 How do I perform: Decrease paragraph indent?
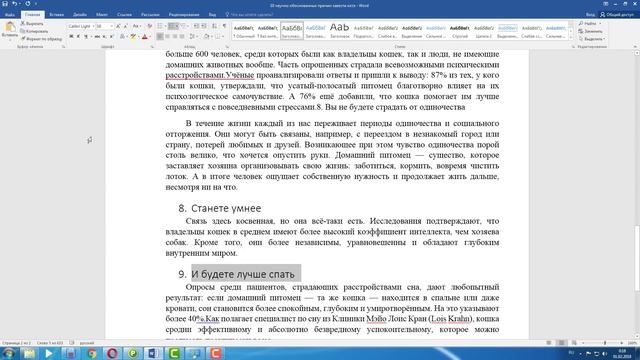[x=196, y=26]
